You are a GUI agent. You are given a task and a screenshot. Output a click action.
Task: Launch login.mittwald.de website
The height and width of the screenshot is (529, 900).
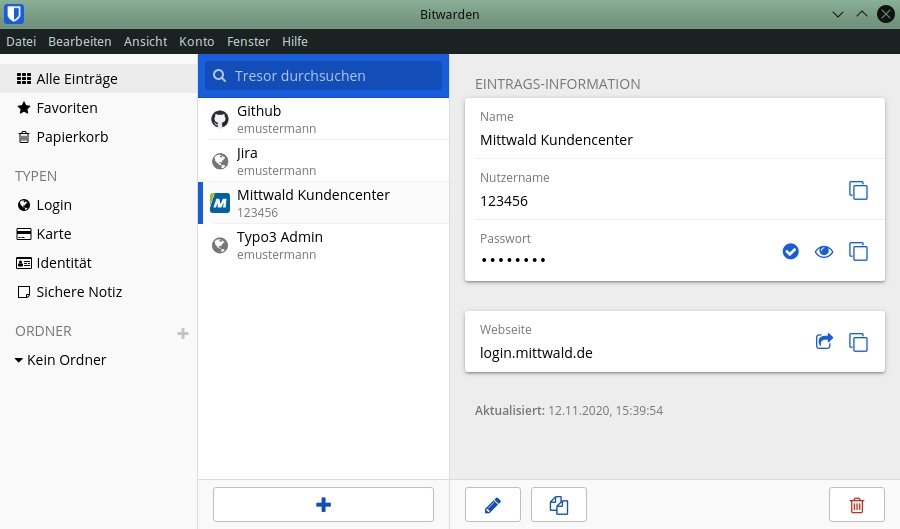tap(824, 342)
